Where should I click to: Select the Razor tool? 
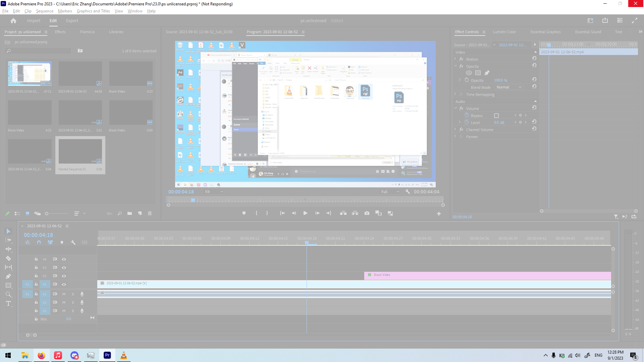(x=8, y=258)
